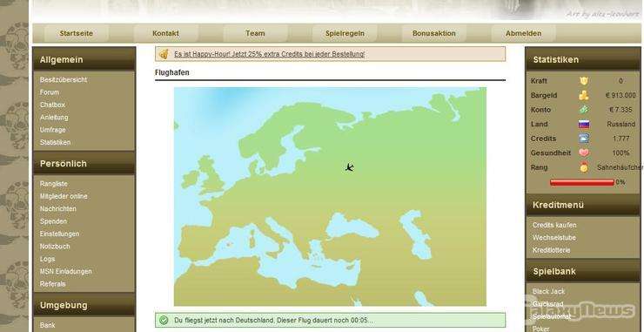Open Besitzübersicht in the Allgemein menu

(x=64, y=79)
